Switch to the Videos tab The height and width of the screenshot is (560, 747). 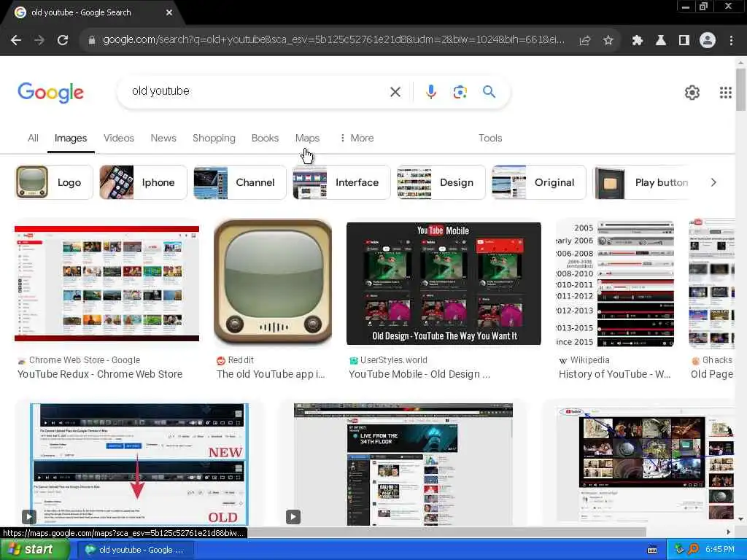[119, 138]
